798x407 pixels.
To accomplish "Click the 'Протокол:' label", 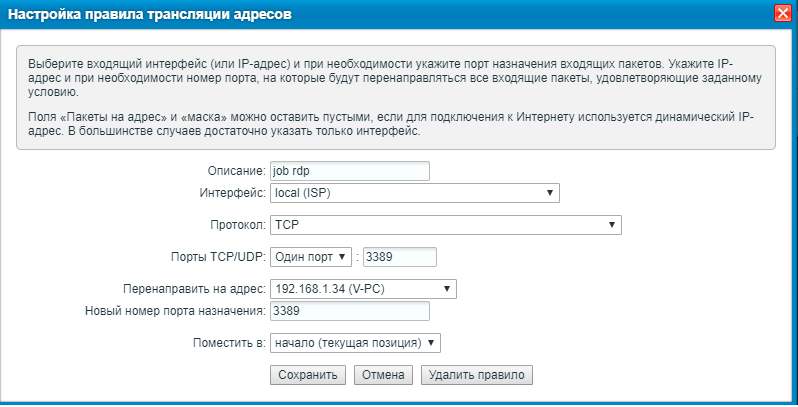I will (238, 225).
